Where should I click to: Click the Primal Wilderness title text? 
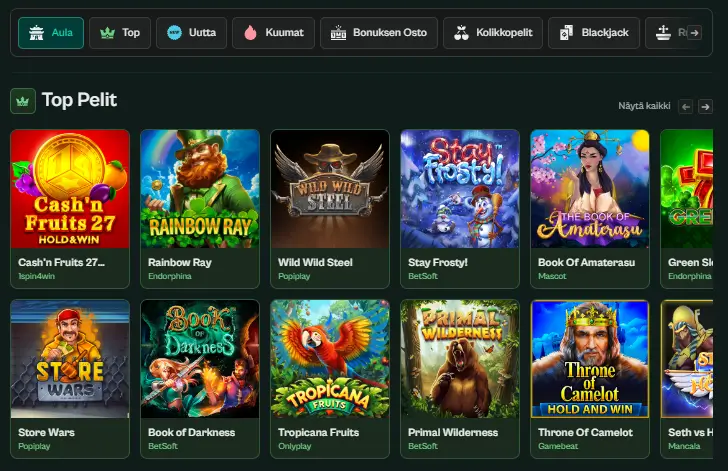(453, 432)
